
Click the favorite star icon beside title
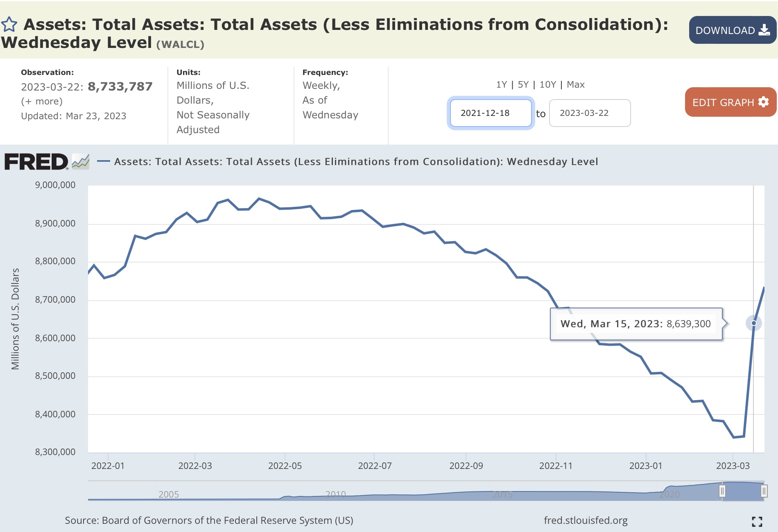(9, 25)
